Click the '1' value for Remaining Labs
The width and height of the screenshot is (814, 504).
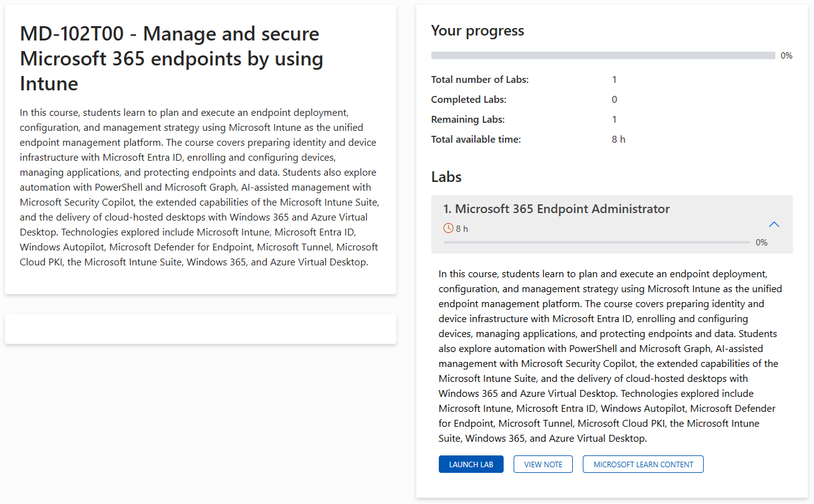[615, 120]
